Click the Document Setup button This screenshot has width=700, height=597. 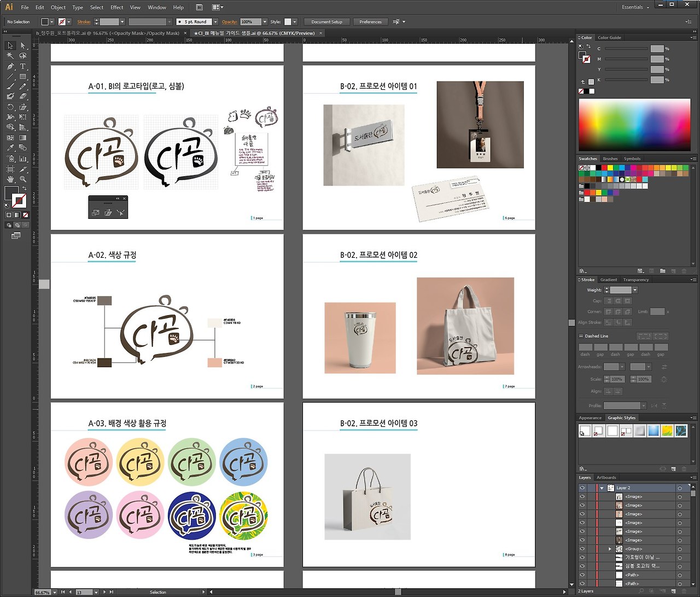coord(326,22)
